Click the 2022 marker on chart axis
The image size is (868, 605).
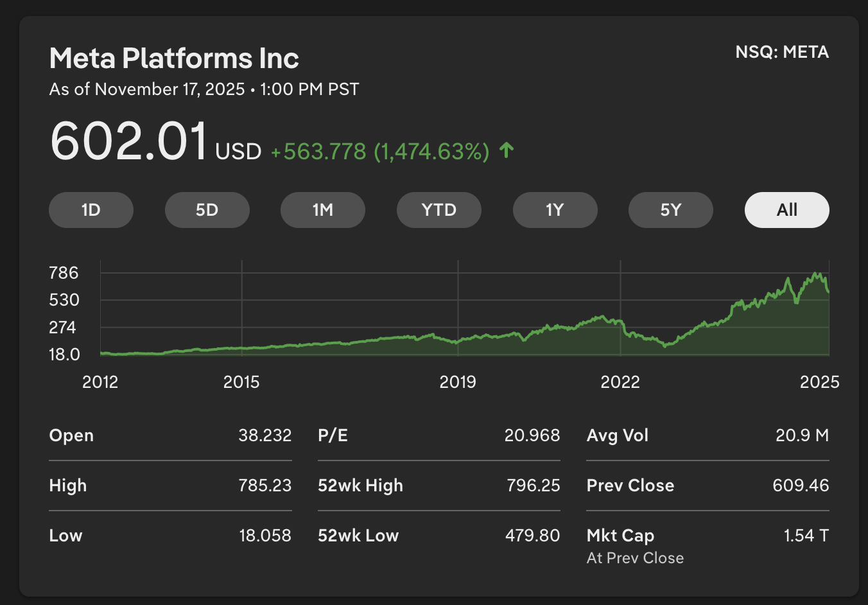(620, 382)
